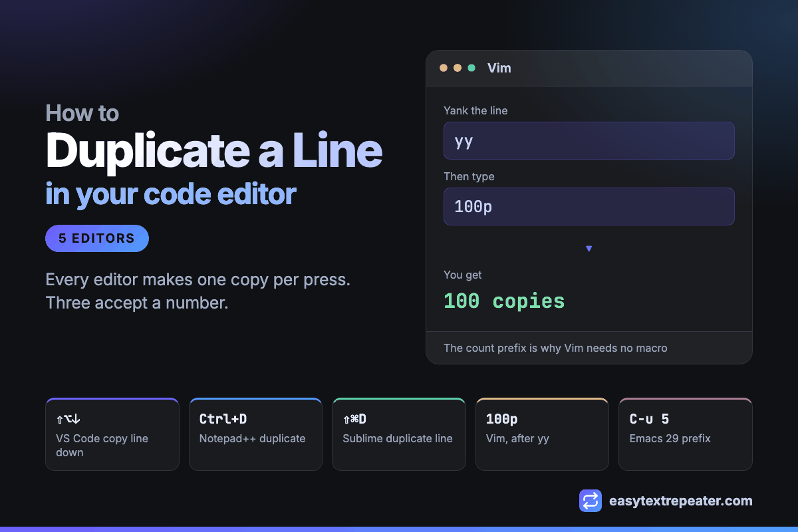
Task: Click the 'Duplicate a Line' headline
Action: [x=214, y=150]
